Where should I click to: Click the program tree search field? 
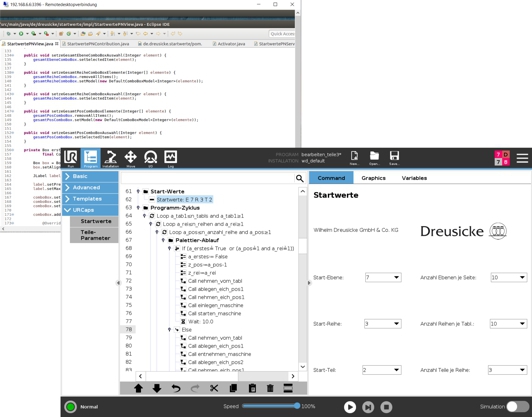(x=208, y=178)
